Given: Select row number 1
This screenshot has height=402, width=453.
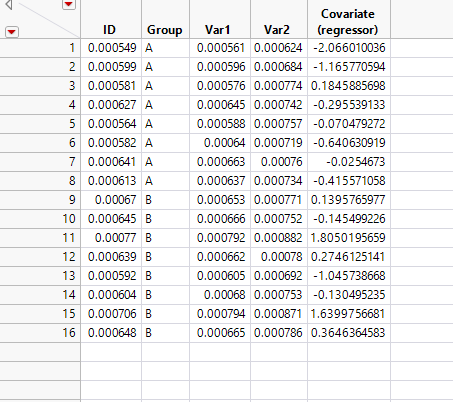Looking at the screenshot, I should point(40,48).
